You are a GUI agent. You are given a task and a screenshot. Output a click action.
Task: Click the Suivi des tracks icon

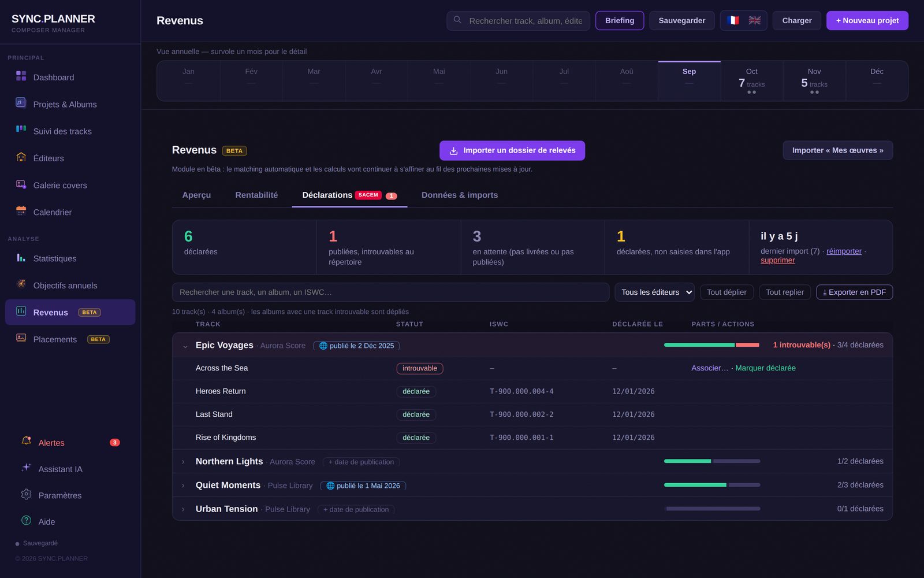[21, 129]
